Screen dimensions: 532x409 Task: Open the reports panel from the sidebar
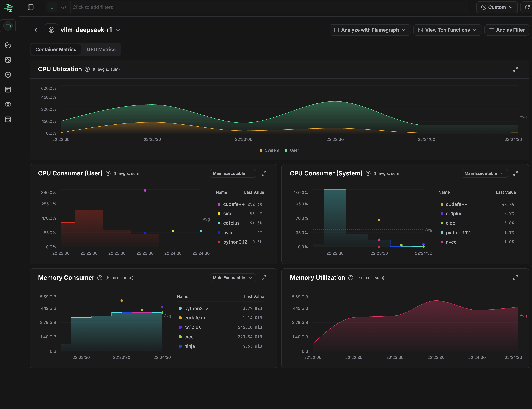tap(8, 90)
